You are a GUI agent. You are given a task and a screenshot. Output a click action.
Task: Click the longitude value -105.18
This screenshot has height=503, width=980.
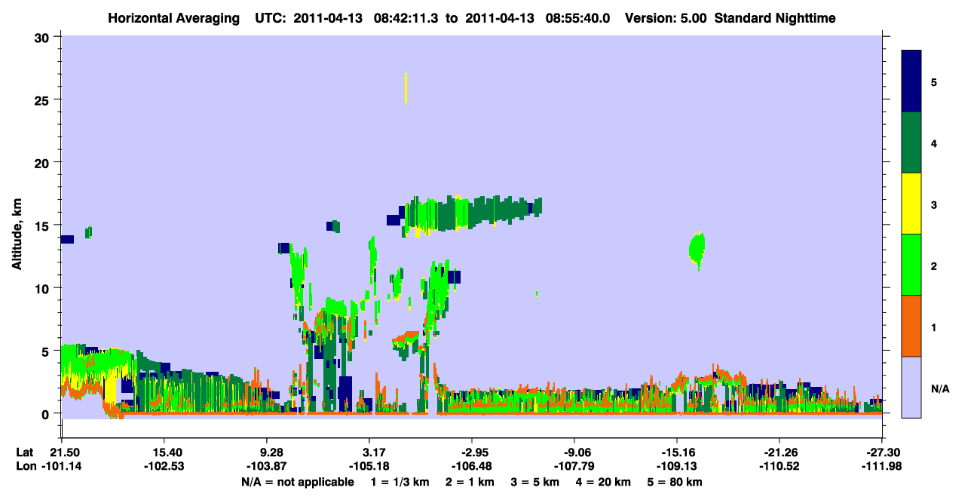point(369,466)
